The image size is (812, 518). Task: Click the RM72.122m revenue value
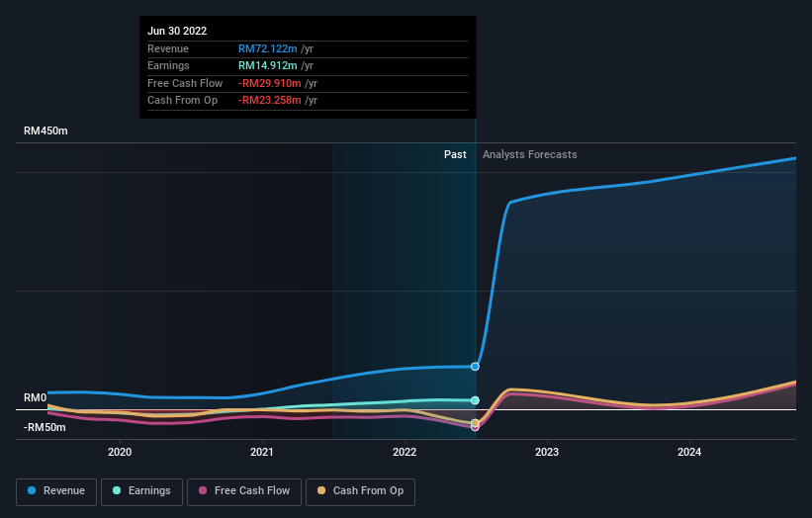(268, 48)
